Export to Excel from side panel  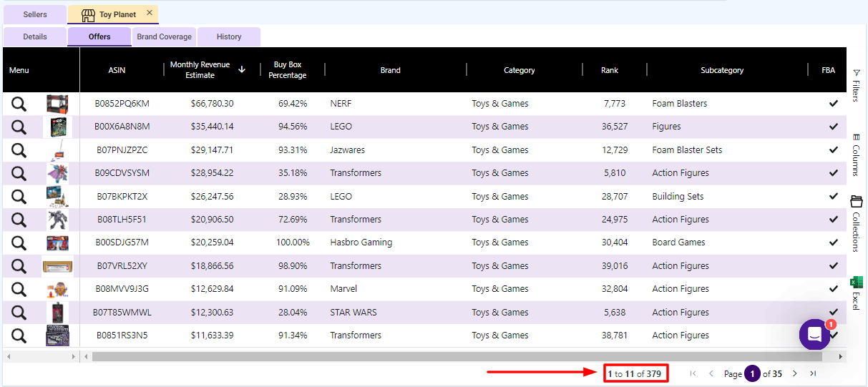click(x=856, y=293)
